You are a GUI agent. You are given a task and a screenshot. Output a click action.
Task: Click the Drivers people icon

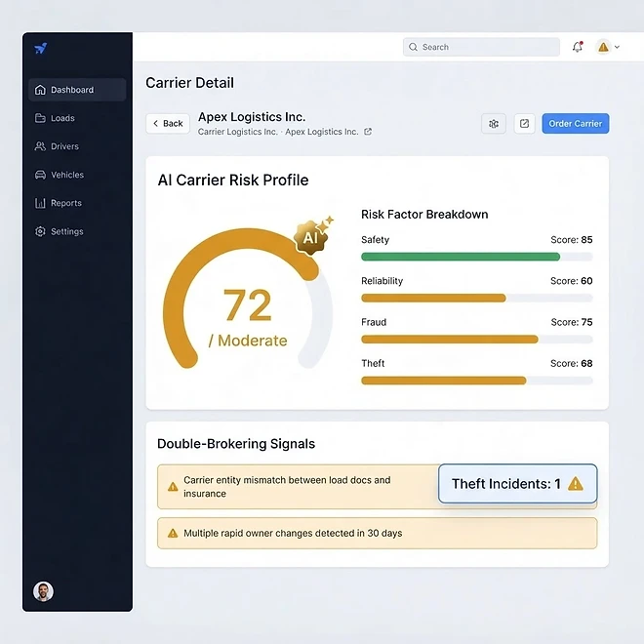(40, 146)
